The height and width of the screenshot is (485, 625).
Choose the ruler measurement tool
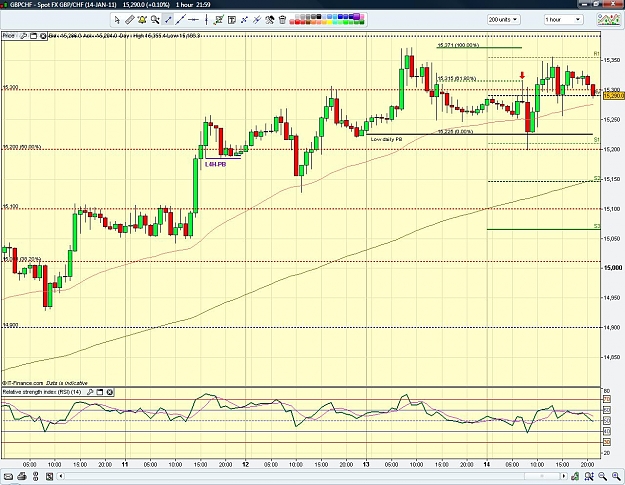pos(130,20)
